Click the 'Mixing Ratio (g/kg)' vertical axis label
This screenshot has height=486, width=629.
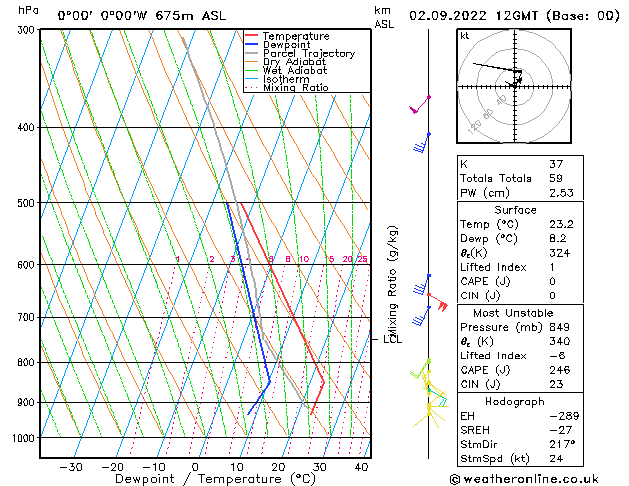point(392,282)
